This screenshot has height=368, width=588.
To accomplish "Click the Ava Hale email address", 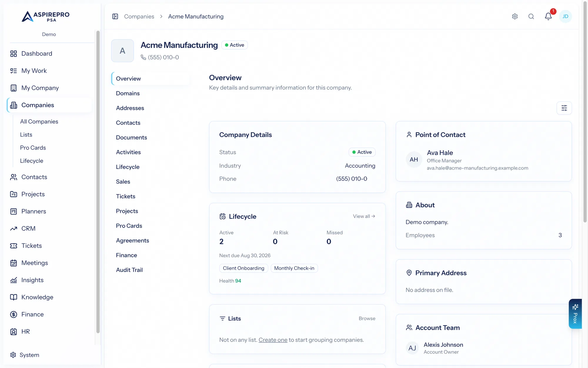I will [477, 168].
